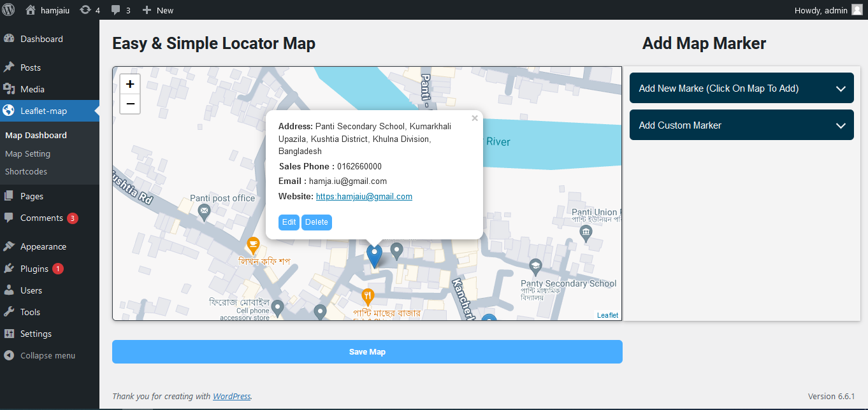Zoom out on the map
Viewport: 868px width, 410px height.
(x=130, y=103)
